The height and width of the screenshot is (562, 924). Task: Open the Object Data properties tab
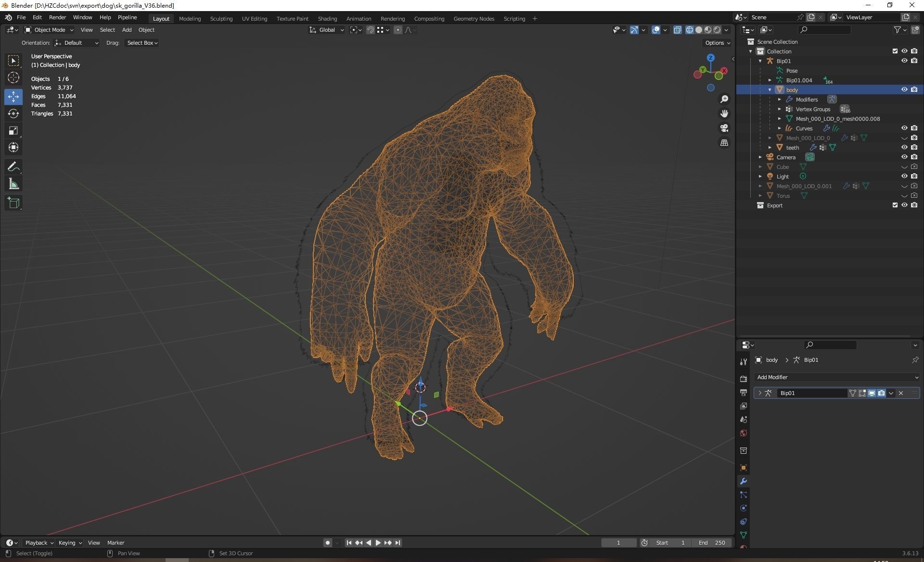coord(744,535)
